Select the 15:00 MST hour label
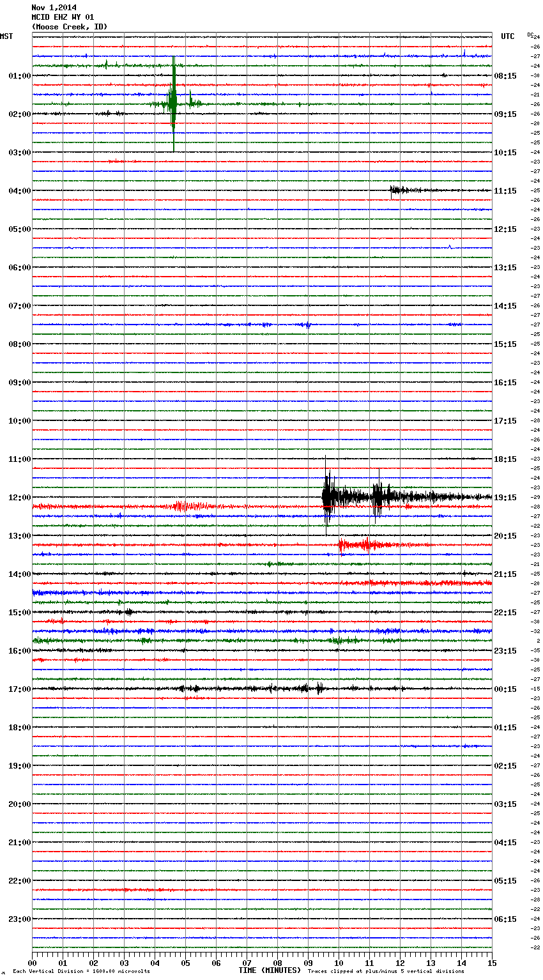543x980 pixels. click(20, 612)
